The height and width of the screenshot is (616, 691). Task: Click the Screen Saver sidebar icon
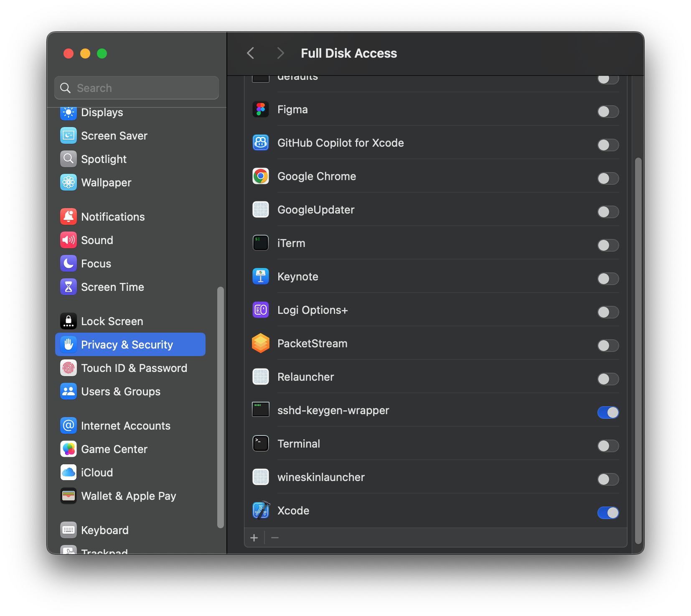(x=69, y=135)
